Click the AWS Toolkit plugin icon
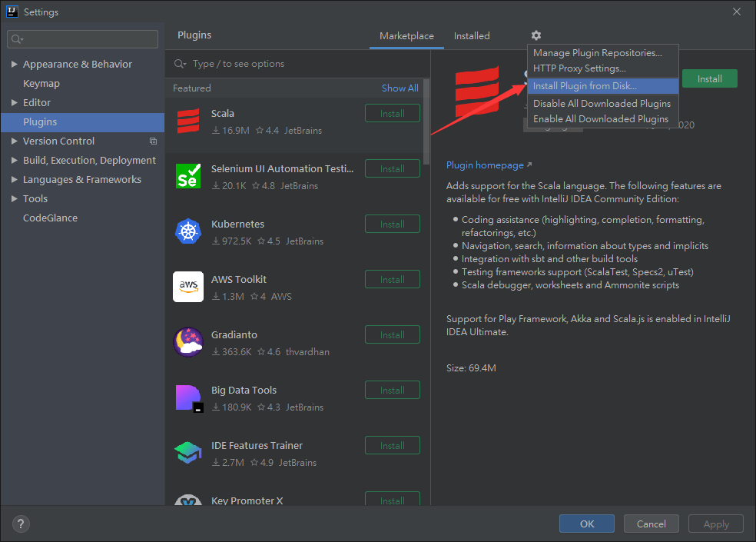Viewport: 756px width, 542px height. pos(188,287)
